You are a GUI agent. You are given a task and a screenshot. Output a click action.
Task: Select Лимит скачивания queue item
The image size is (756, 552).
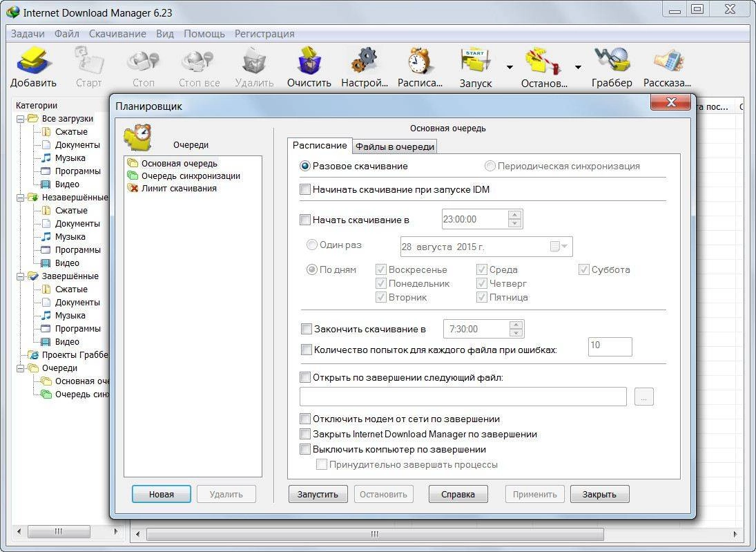coord(179,189)
